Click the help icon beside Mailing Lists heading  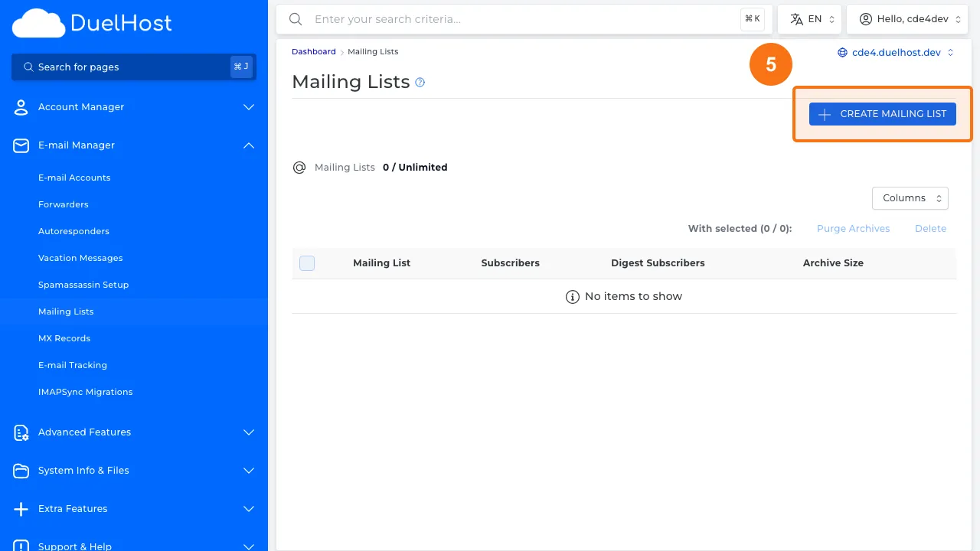click(419, 82)
